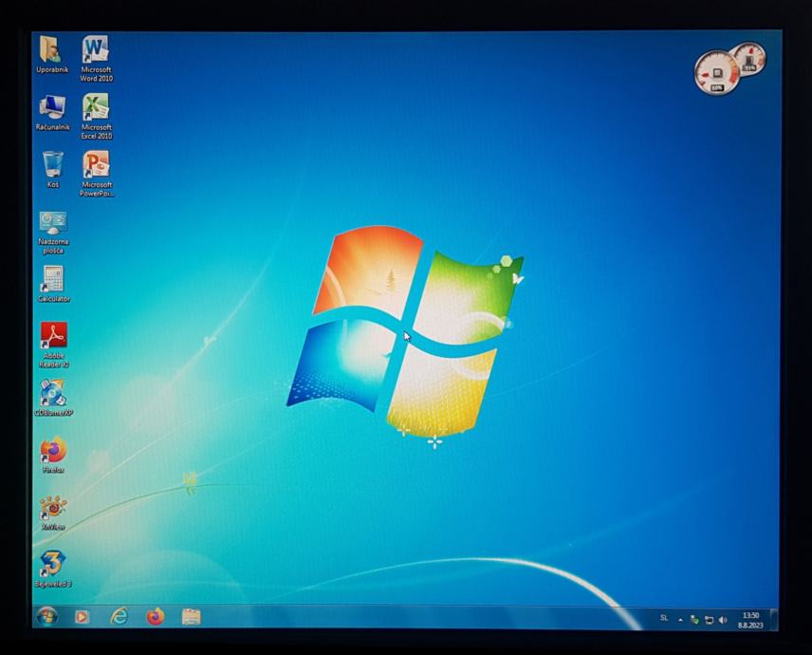Open the Windows Start menu orb
The width and height of the screenshot is (812, 655).
coord(47,616)
